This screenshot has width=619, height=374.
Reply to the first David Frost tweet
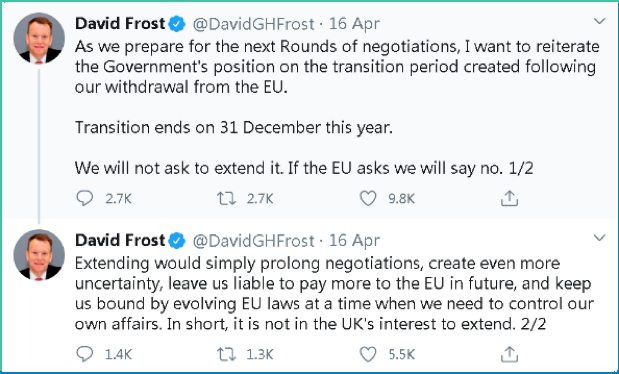click(x=84, y=198)
